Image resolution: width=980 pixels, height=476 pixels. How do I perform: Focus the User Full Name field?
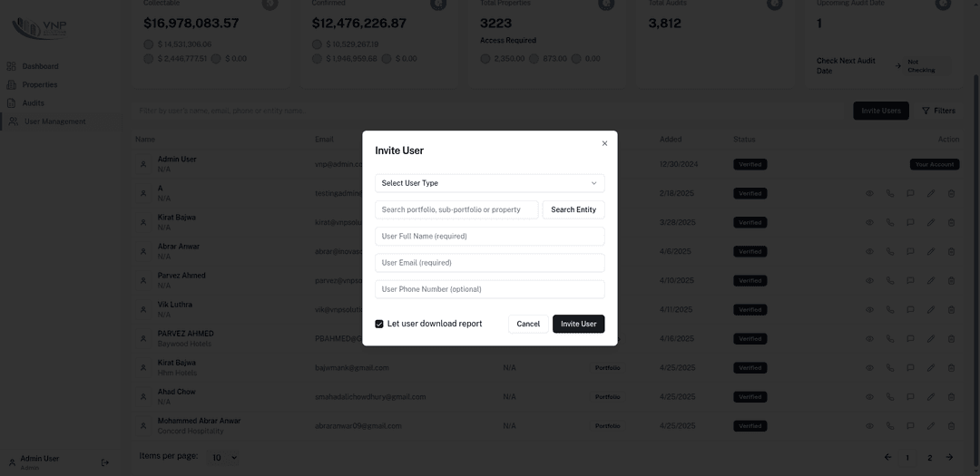coord(489,236)
